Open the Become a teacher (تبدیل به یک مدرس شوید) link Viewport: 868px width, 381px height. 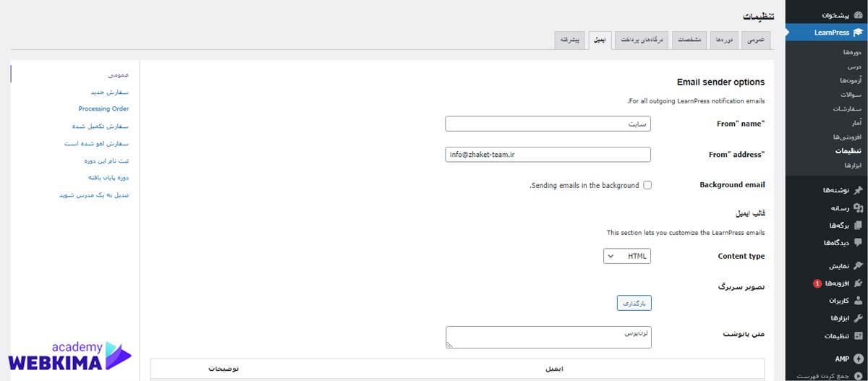click(x=94, y=194)
